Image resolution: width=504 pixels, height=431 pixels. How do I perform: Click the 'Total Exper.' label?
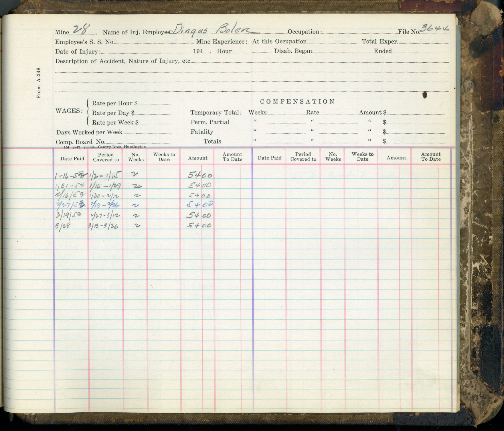click(380, 42)
